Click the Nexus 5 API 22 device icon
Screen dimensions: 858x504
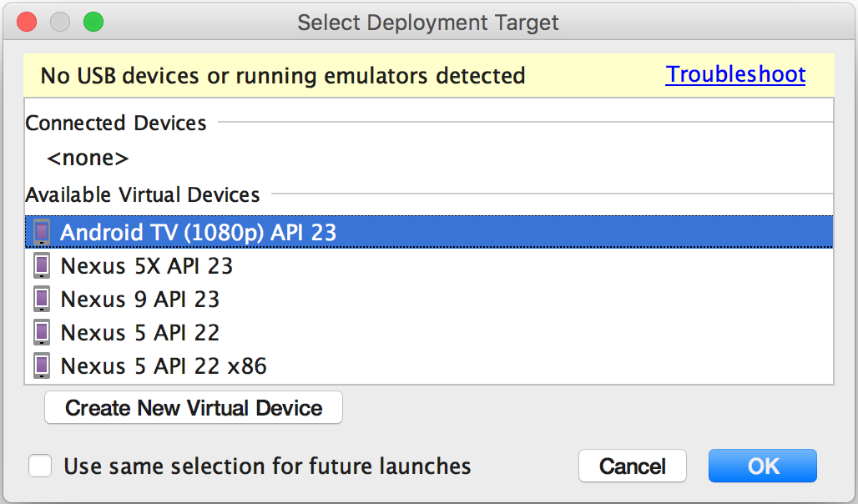coord(42,332)
